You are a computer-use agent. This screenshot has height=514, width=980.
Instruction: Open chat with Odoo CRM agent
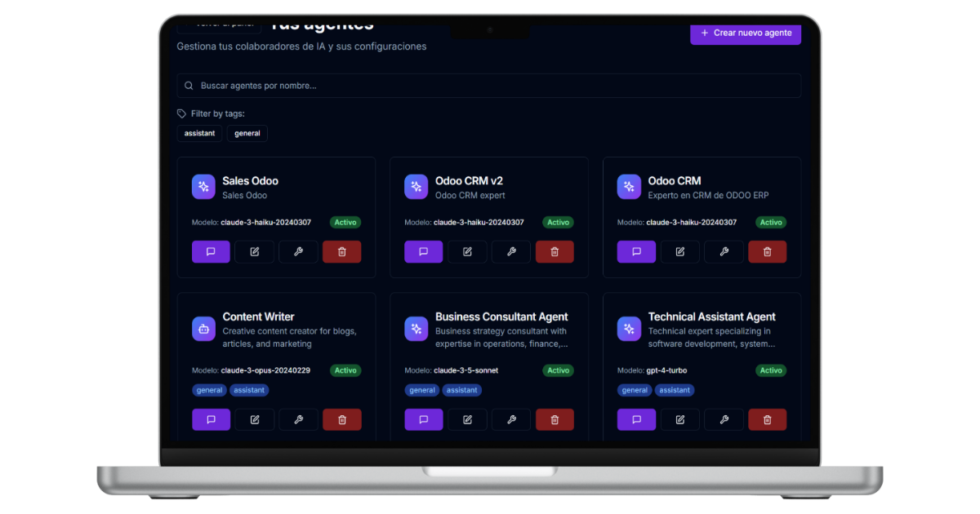click(636, 252)
